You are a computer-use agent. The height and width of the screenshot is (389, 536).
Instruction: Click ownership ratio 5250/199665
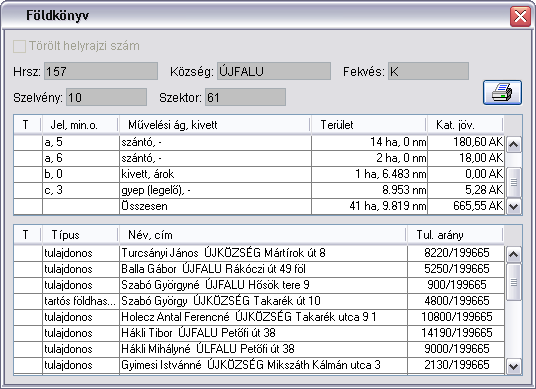coord(456,269)
